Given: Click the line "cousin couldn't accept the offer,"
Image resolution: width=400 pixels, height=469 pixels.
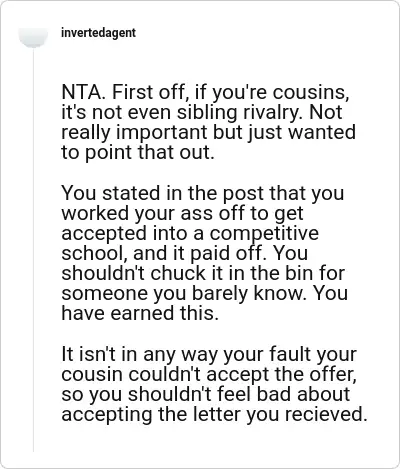Looking at the screenshot, I should click(x=209, y=374).
